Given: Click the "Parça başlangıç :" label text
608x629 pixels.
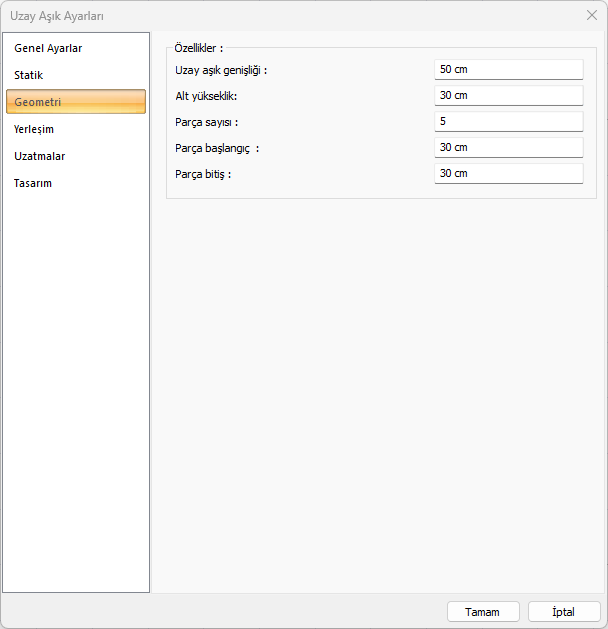Looking at the screenshot, I should click(x=216, y=148).
